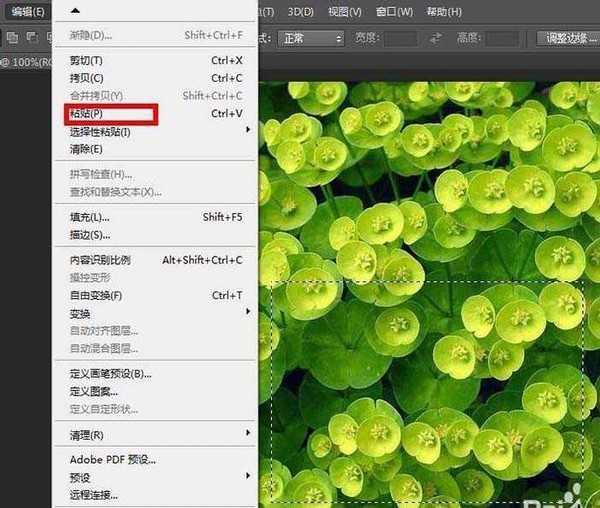Select 定义画笔预设(B)... entry
600x508 pixels.
110,374
